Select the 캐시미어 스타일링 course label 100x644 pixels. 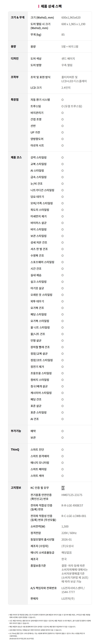pyautogui.click(x=41, y=393)
